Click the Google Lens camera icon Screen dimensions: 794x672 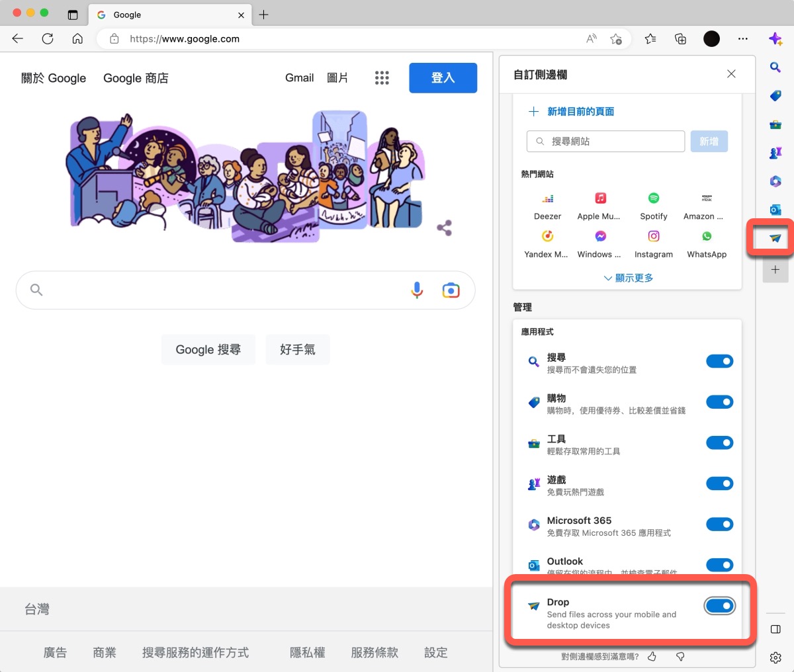point(451,290)
